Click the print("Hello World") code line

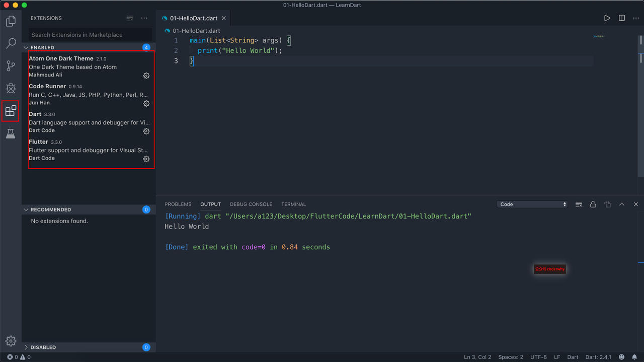point(240,50)
